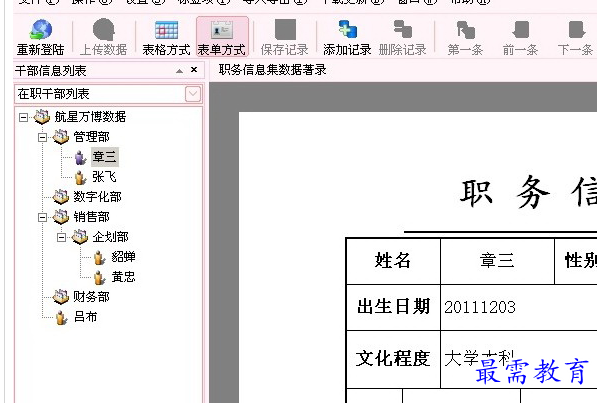
Task: Collapse the 航星万博数据 root node
Action: click(24, 117)
